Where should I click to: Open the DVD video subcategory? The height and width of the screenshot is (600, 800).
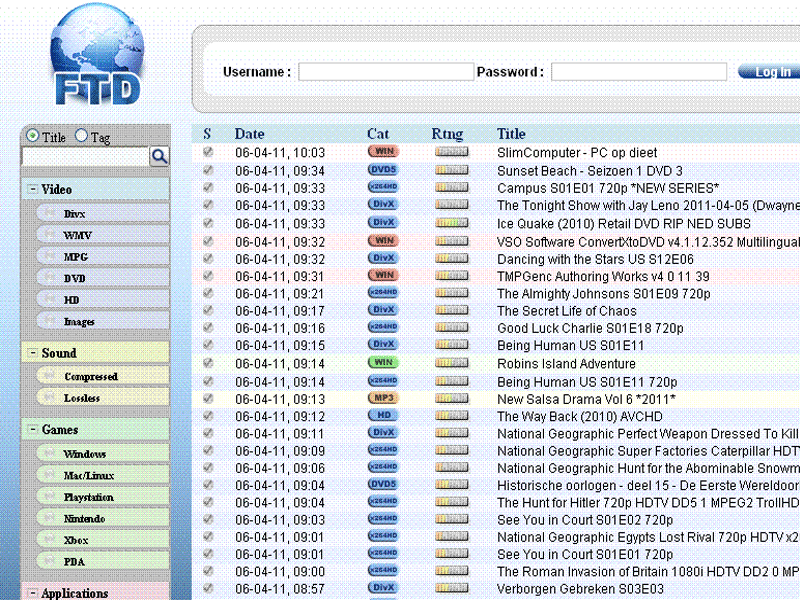[103, 278]
